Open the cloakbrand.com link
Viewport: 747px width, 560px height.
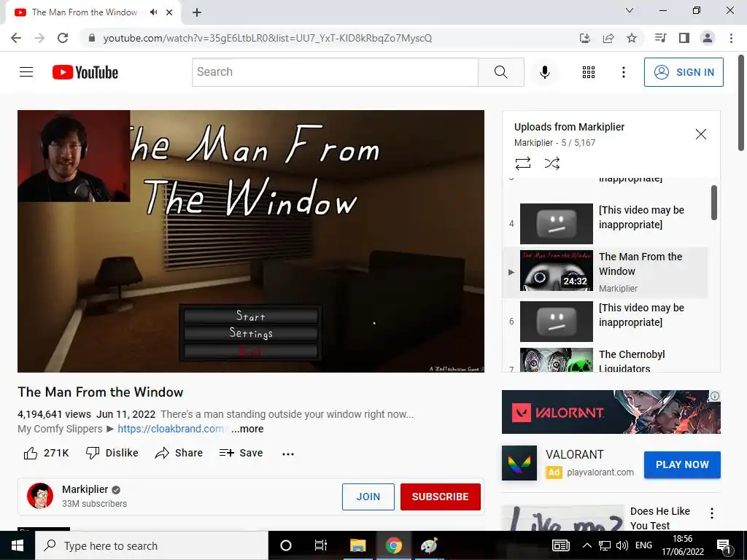click(x=171, y=429)
